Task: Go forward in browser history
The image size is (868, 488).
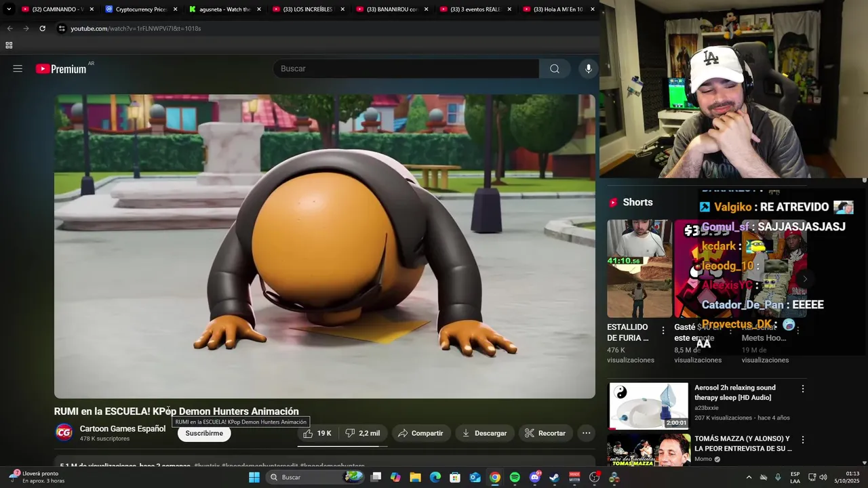Action: pyautogui.click(x=26, y=28)
